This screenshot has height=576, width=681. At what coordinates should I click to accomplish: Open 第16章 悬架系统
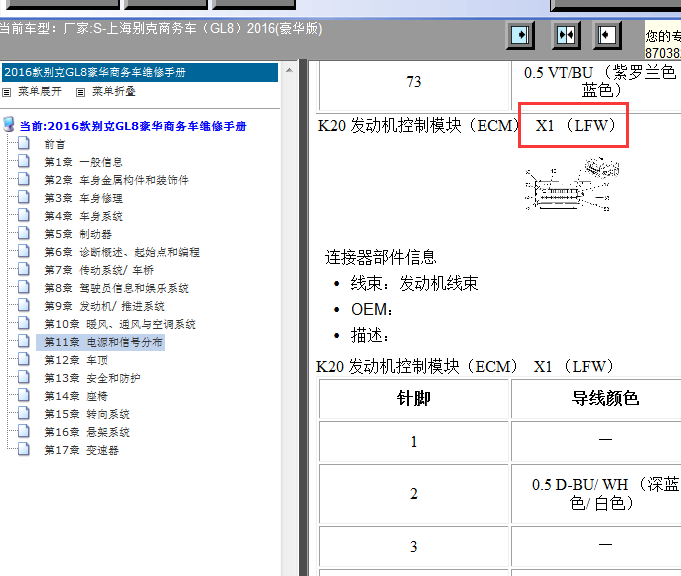pos(87,432)
